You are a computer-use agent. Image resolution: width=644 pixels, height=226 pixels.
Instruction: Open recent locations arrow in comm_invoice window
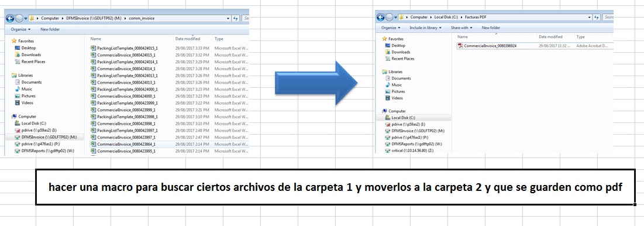[26, 19]
